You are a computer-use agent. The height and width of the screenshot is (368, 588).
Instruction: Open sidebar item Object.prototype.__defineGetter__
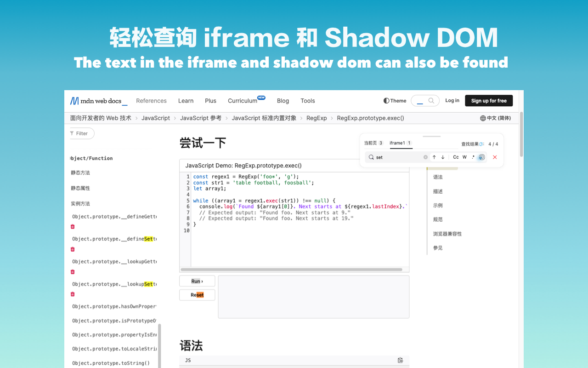pyautogui.click(x=114, y=217)
